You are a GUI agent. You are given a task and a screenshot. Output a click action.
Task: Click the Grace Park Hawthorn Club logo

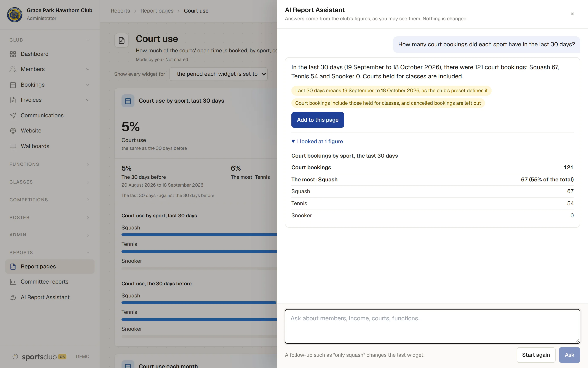pos(14,14)
